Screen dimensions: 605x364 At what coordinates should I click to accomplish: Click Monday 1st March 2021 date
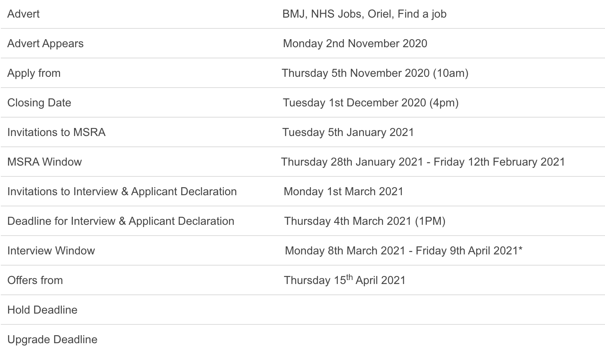click(x=343, y=192)
